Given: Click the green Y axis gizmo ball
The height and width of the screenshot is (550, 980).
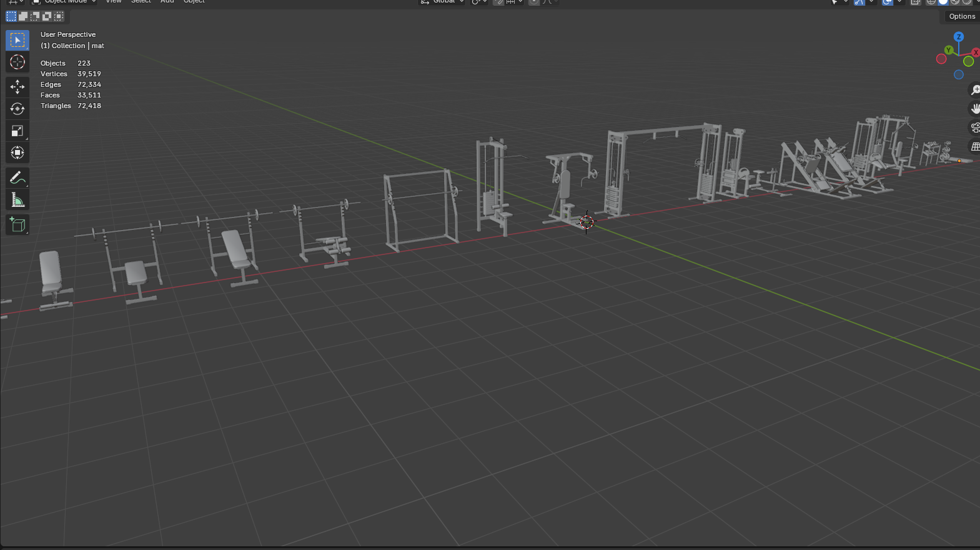Looking at the screenshot, I should pyautogui.click(x=949, y=50).
